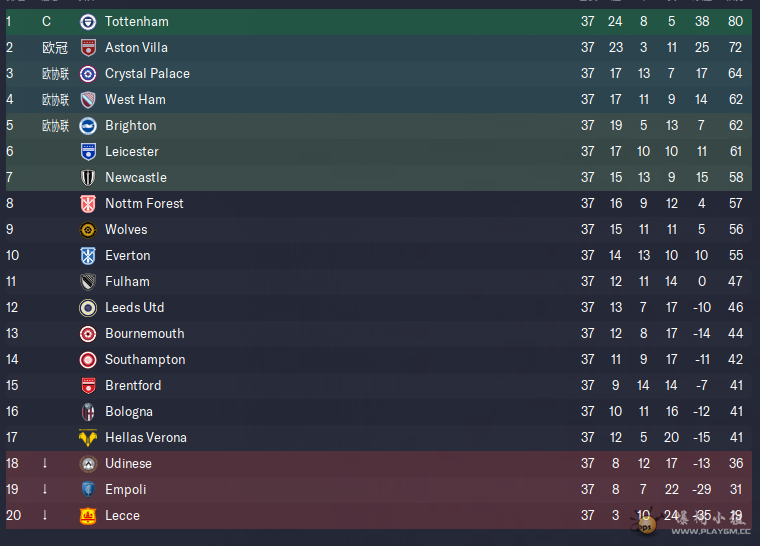Click the Bologna crest icon

click(x=88, y=412)
